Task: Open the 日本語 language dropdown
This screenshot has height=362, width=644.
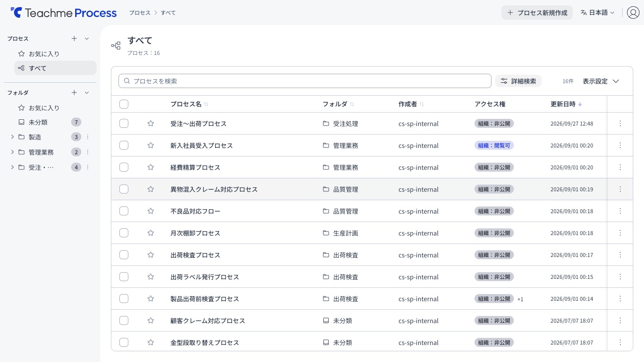Action: pos(597,13)
